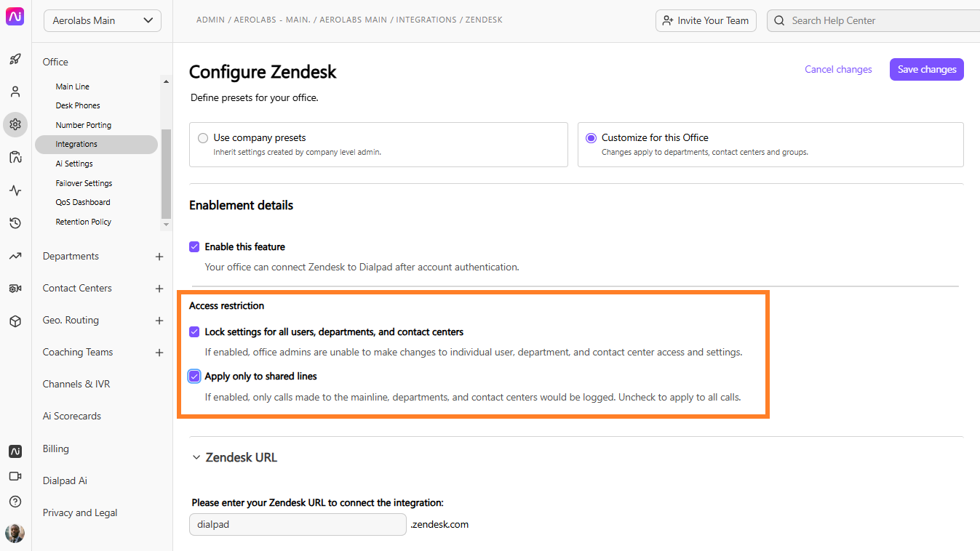Viewport: 980px width, 551px height.
Task: Open QoS Dashboard menu item
Action: tap(83, 202)
